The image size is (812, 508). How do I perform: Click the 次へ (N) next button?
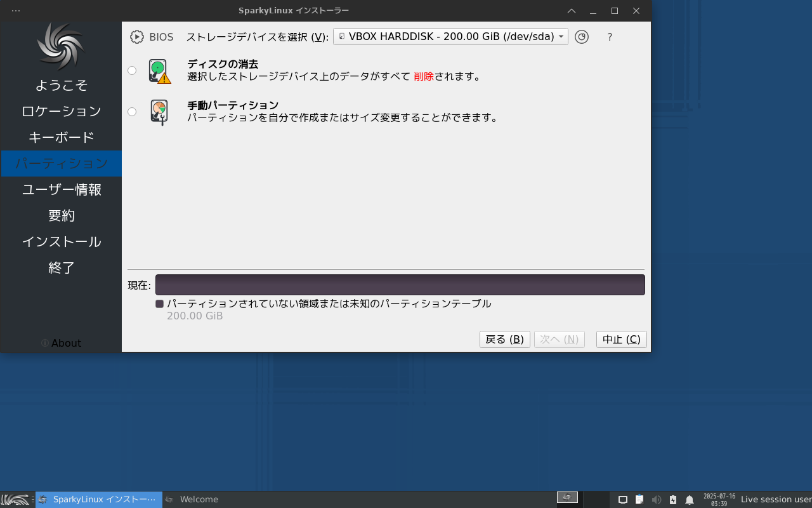[x=559, y=340]
